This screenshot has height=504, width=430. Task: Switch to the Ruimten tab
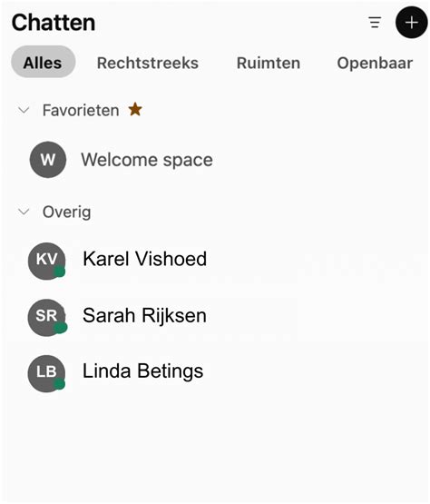269,63
